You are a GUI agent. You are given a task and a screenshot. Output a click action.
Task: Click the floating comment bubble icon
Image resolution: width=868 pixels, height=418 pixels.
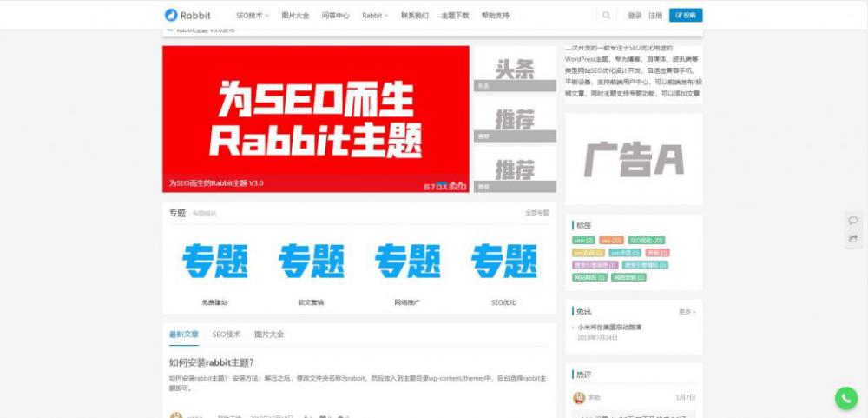coord(853,221)
